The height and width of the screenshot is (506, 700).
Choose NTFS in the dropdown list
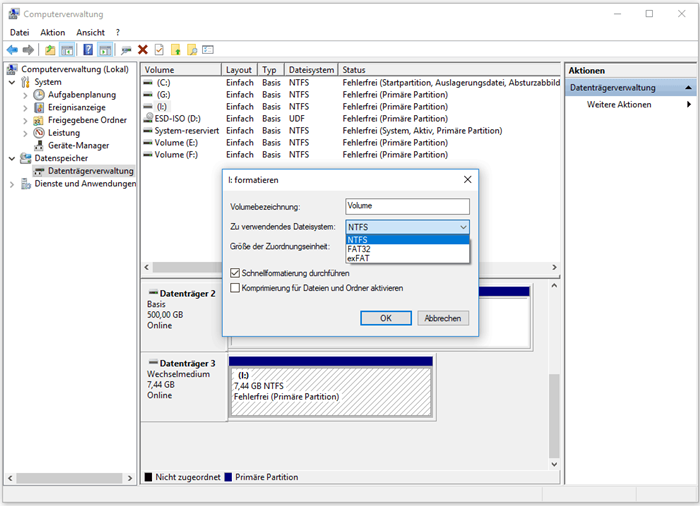(407, 240)
